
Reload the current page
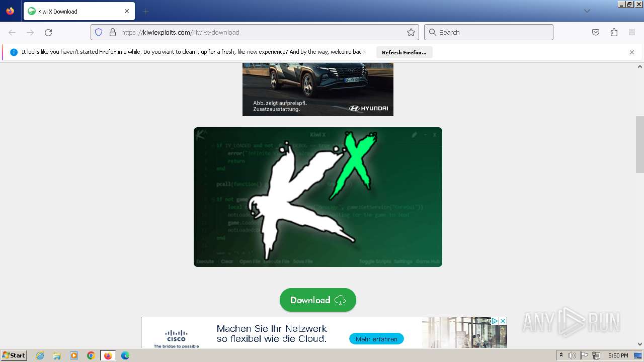tap(48, 32)
